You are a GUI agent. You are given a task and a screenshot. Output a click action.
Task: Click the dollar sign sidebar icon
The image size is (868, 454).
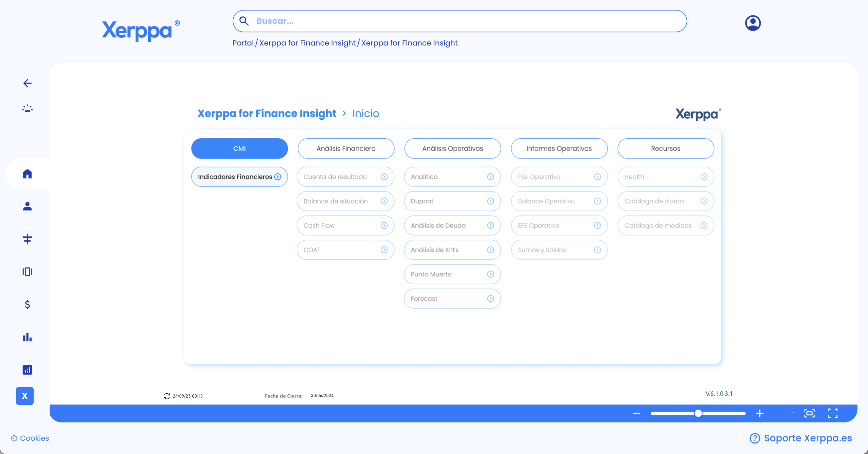tap(27, 304)
